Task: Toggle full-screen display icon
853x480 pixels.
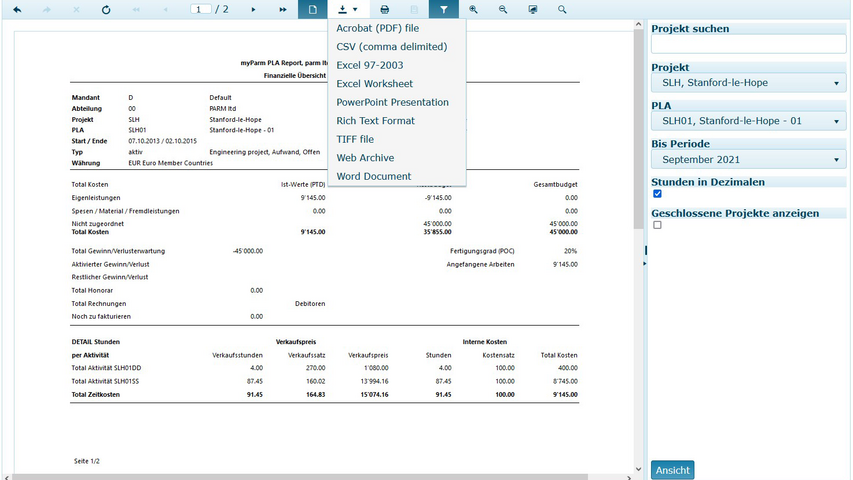Action: 532,9
